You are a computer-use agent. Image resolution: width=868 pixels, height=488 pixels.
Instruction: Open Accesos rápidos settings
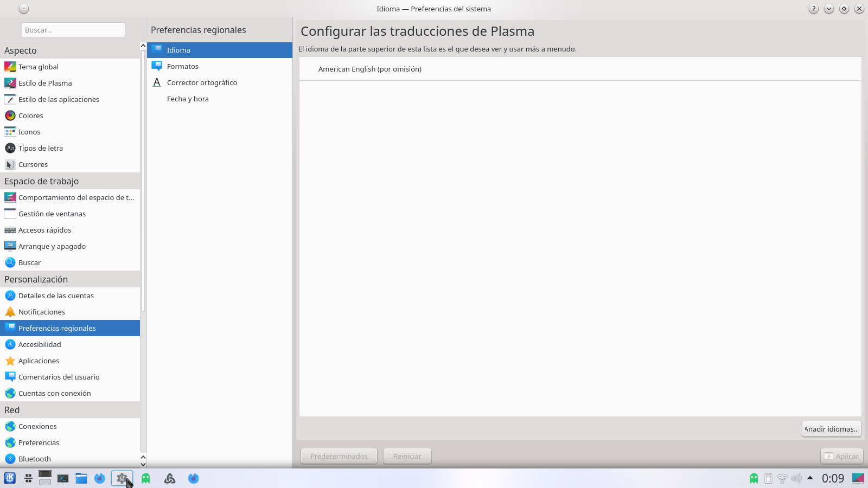pyautogui.click(x=70, y=230)
